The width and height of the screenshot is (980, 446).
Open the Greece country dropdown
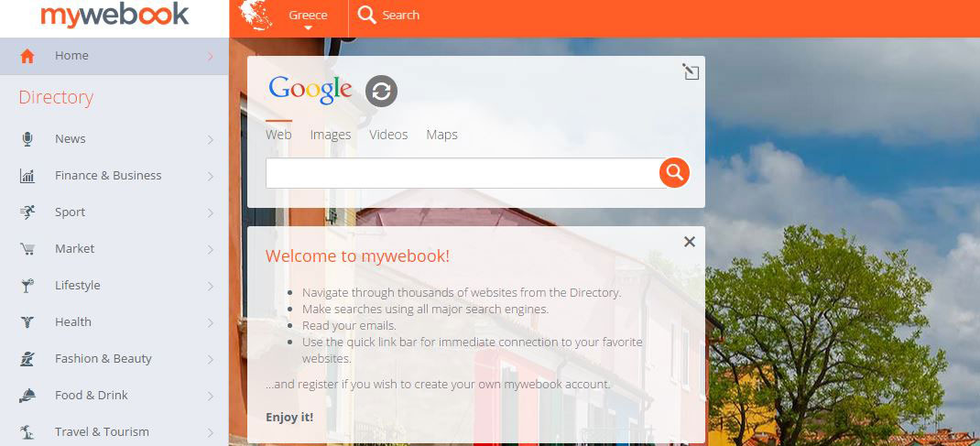308,18
